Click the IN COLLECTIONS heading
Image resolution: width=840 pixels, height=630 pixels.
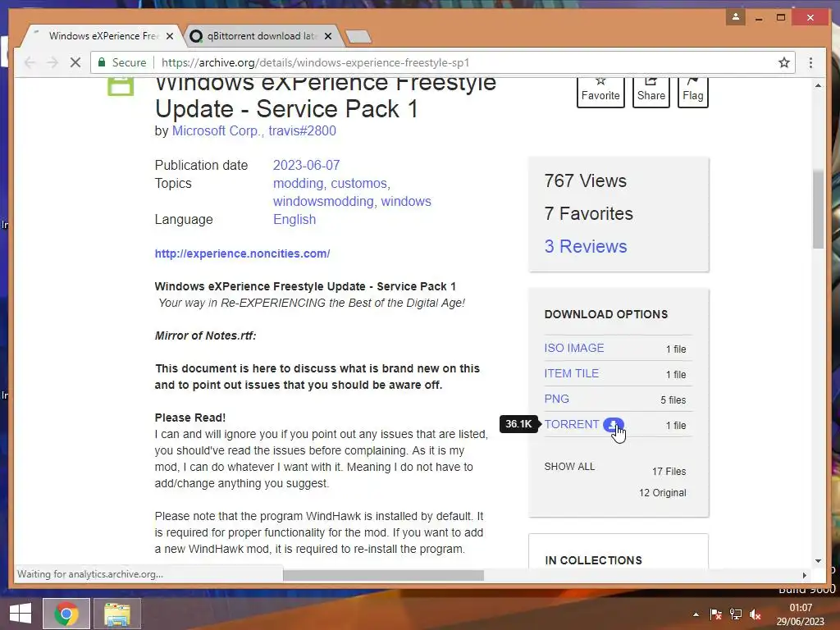(593, 560)
